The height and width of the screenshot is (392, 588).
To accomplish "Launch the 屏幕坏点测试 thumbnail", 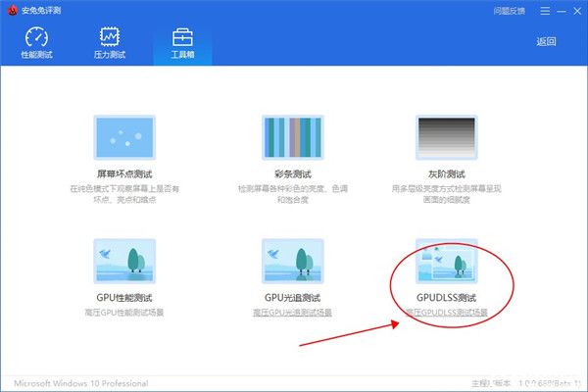I will (124, 137).
